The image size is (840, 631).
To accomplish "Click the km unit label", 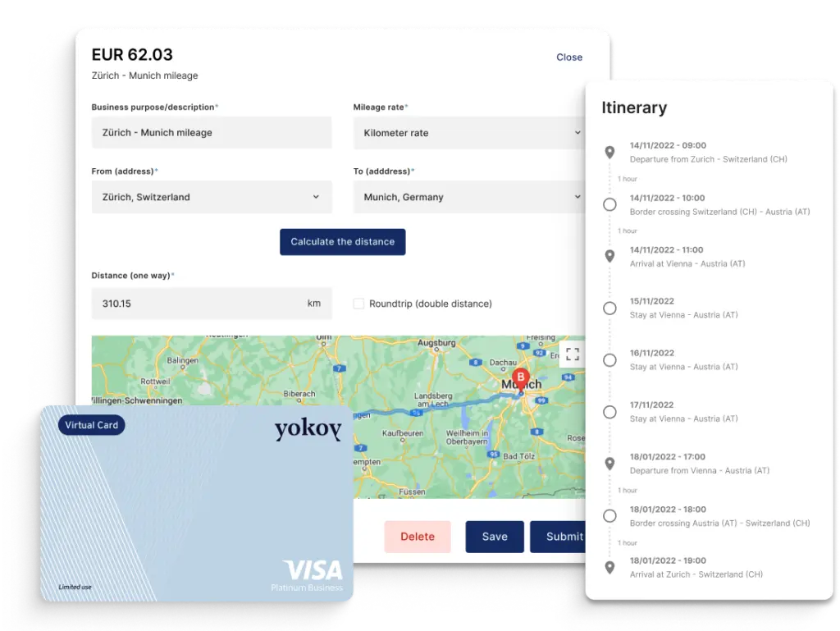I will pos(314,304).
